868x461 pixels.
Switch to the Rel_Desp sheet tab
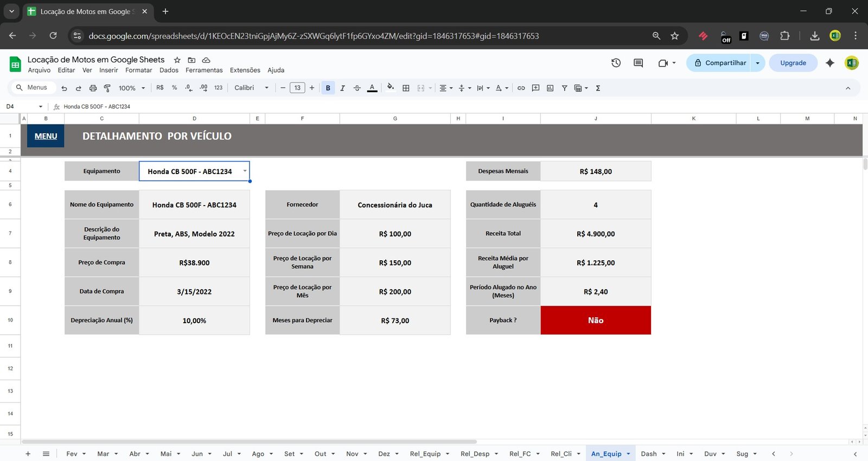[x=475, y=454]
